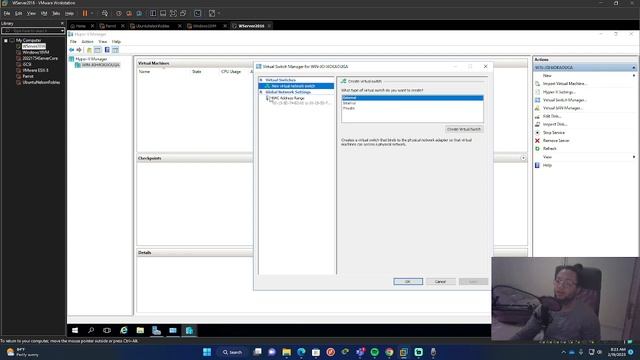Open Spotify from host taskbar
Viewport: 640px width, 360px height.
pos(374,352)
